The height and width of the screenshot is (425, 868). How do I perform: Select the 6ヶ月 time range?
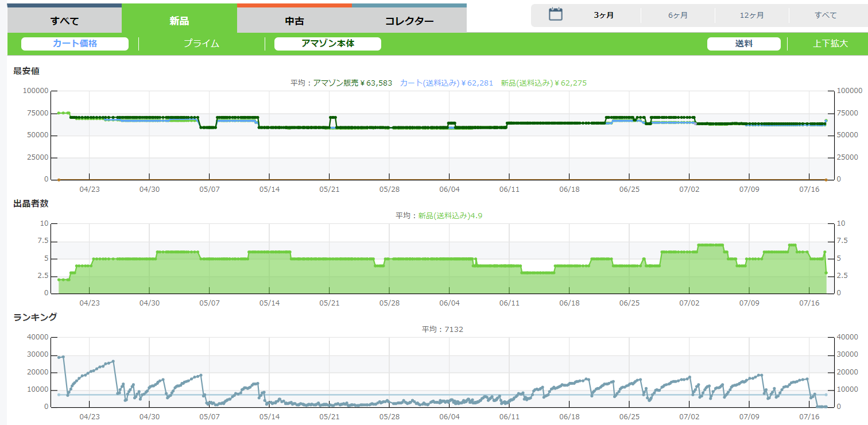click(678, 16)
